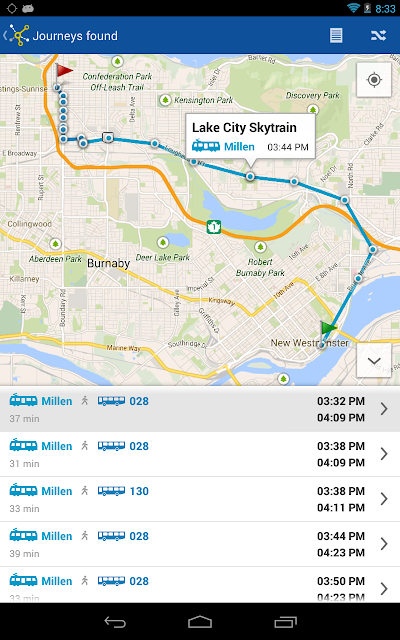Select the 31 min Millen journey
This screenshot has width=400, height=640.
coord(200,454)
